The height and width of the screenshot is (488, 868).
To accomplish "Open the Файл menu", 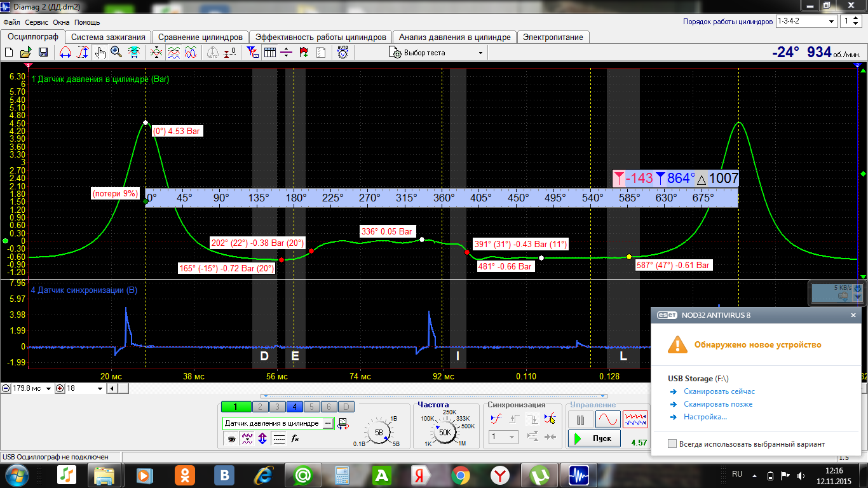I will (x=11, y=22).
